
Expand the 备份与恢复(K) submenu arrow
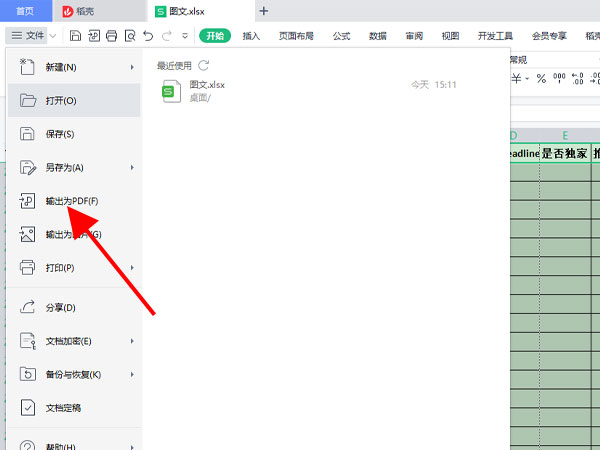click(x=132, y=374)
